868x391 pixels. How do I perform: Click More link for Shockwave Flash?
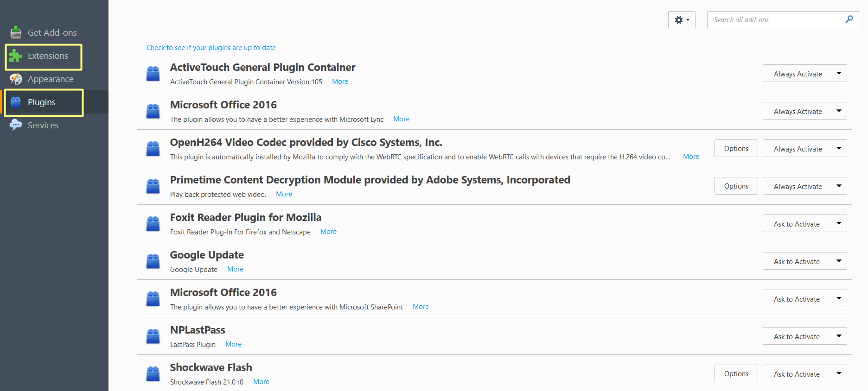pyautogui.click(x=261, y=382)
